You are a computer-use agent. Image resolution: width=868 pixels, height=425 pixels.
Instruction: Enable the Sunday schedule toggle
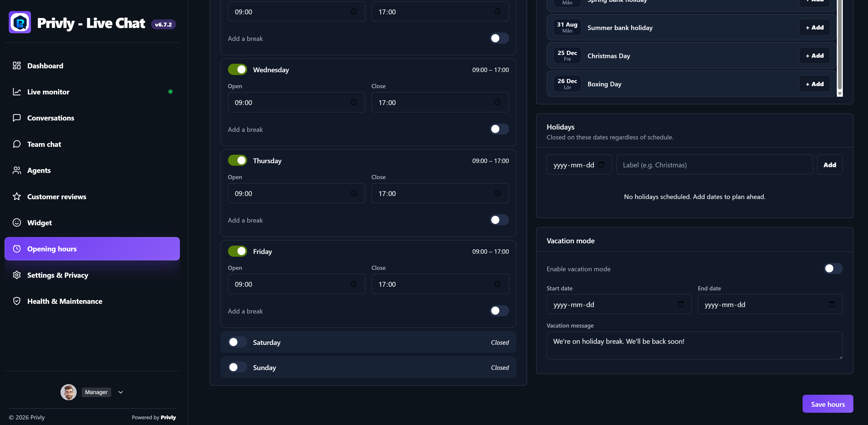point(237,368)
